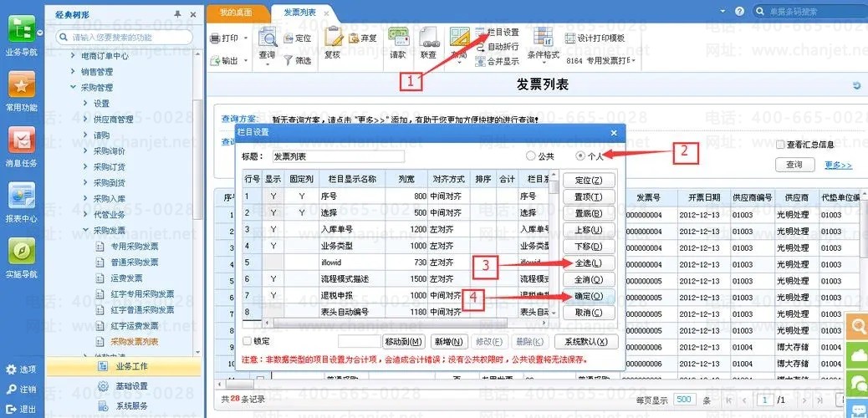Click the 布局 ruler layout icon

click(459, 38)
